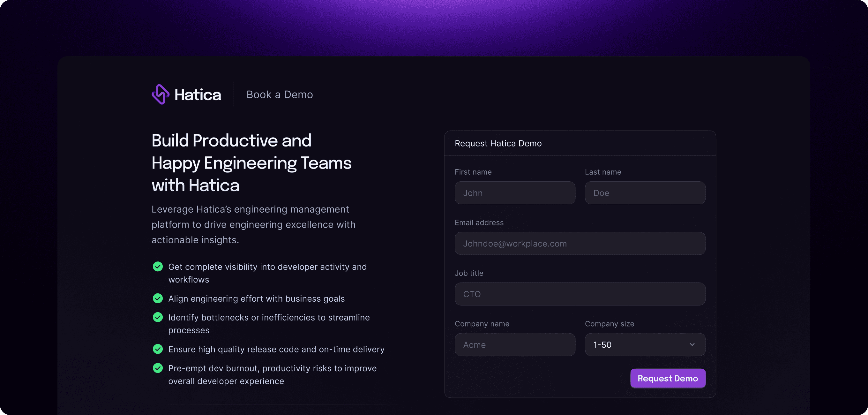Click the green check icon beside release code
The height and width of the screenshot is (415, 868).
pyautogui.click(x=158, y=349)
